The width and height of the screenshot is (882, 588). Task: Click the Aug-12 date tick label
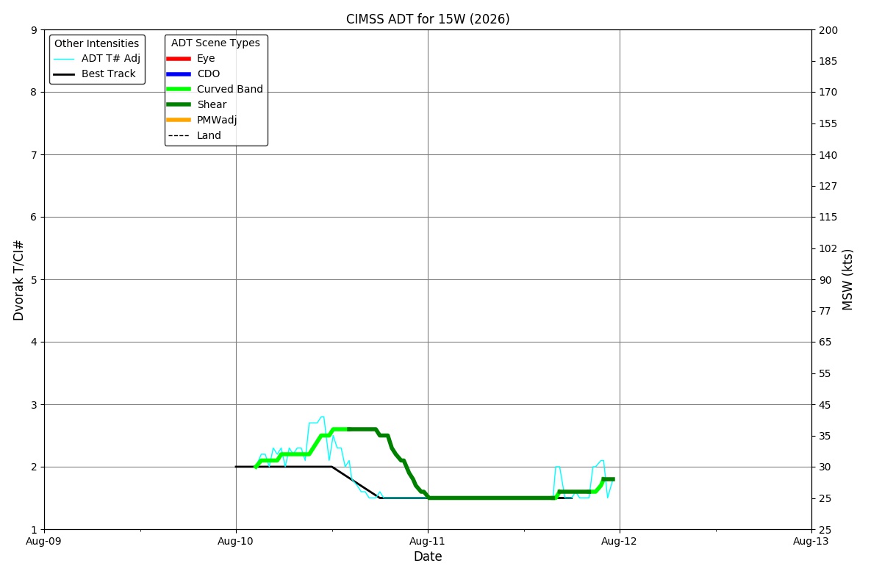(x=620, y=542)
